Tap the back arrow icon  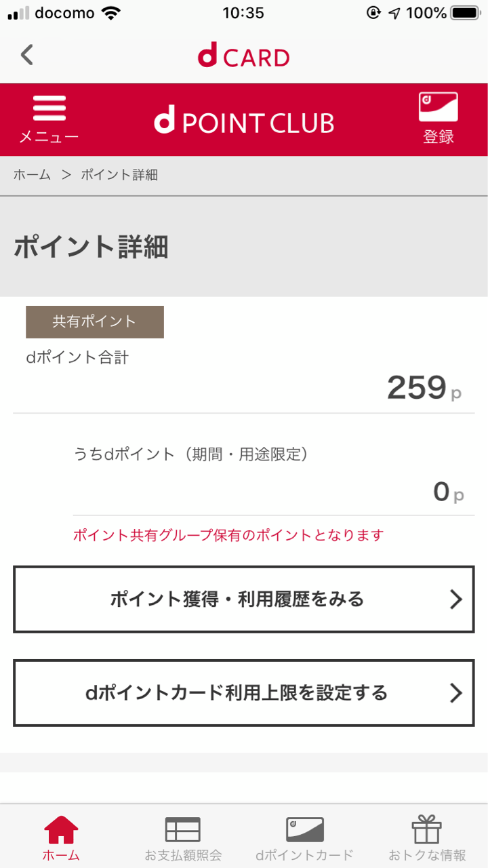[27, 55]
